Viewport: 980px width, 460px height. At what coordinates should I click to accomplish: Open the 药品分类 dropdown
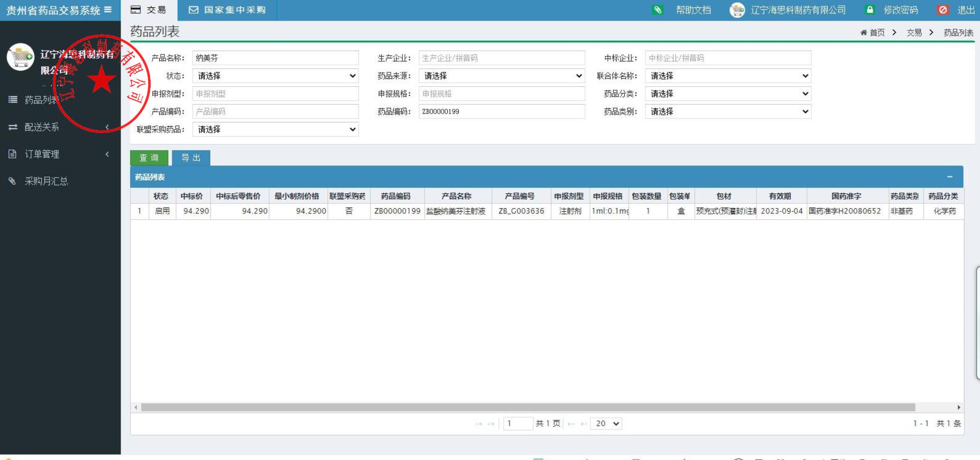[728, 94]
